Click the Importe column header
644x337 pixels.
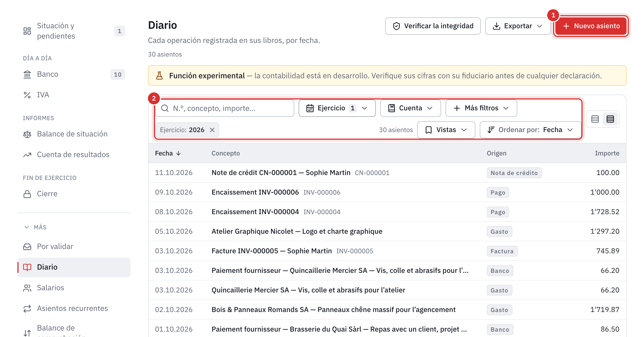(607, 153)
